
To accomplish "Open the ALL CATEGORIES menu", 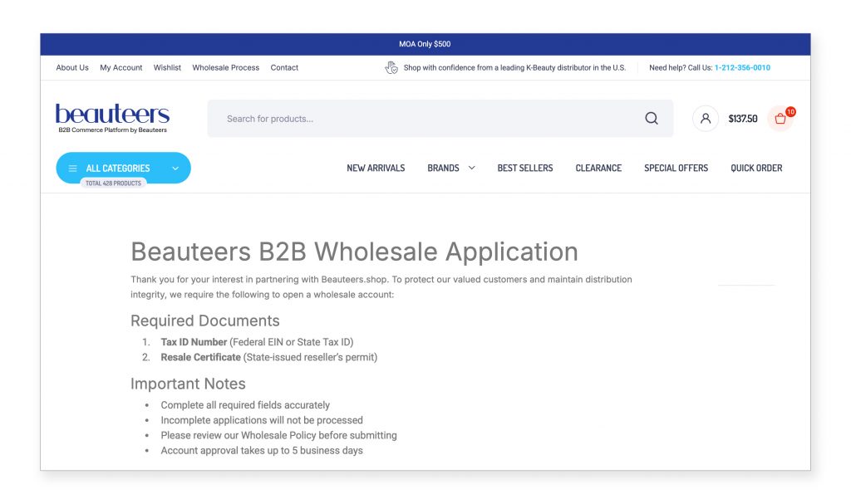I will point(116,168).
